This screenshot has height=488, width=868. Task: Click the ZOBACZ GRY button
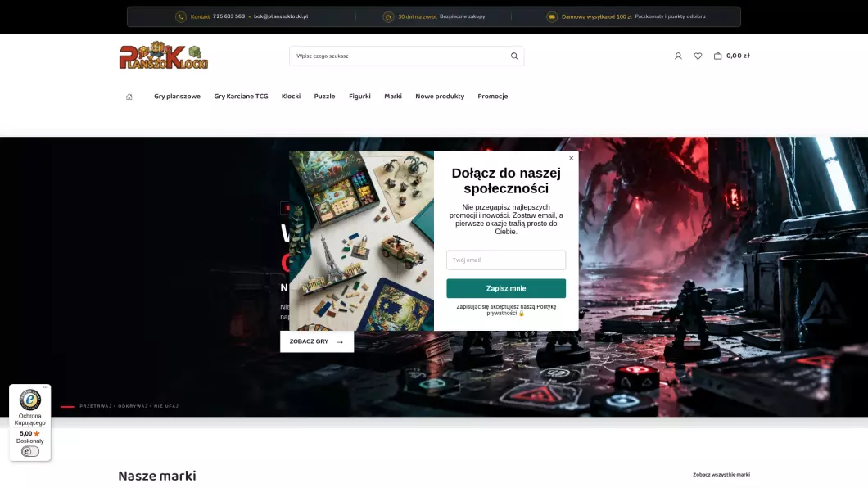[x=317, y=341]
